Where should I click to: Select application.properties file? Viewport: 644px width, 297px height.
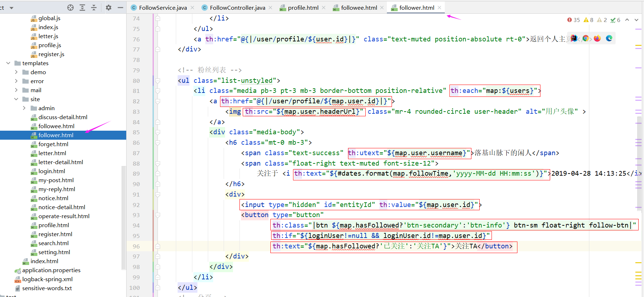[x=51, y=270]
